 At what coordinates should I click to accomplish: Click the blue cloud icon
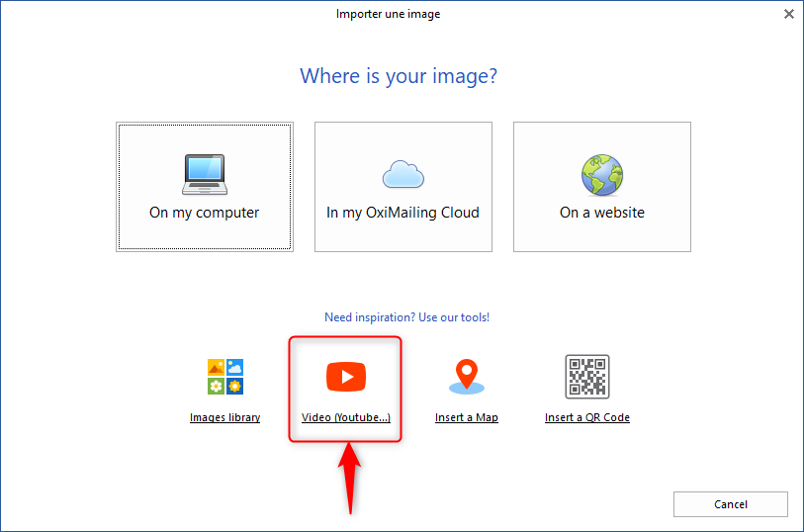click(x=403, y=174)
